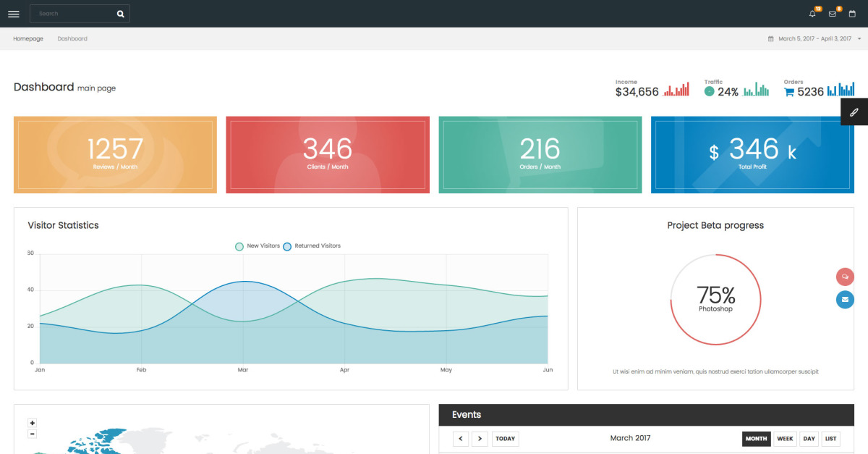This screenshot has width=868, height=454.
Task: Go to Homepage breadcrumb link
Action: coord(28,39)
